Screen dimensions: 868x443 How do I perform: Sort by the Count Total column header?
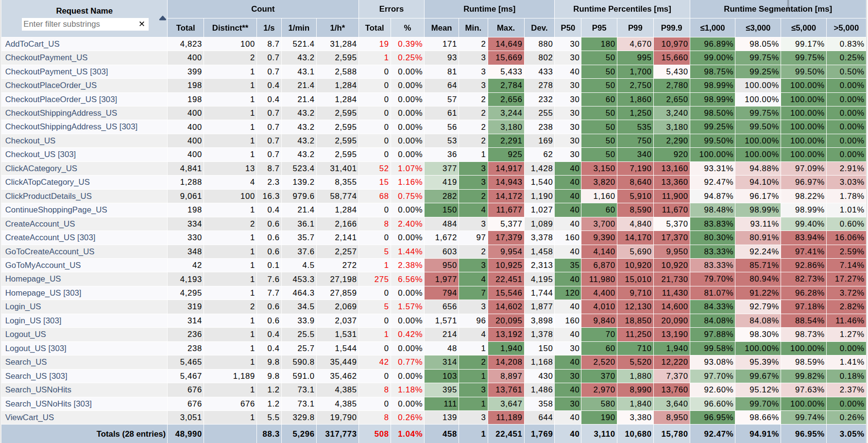186,28
